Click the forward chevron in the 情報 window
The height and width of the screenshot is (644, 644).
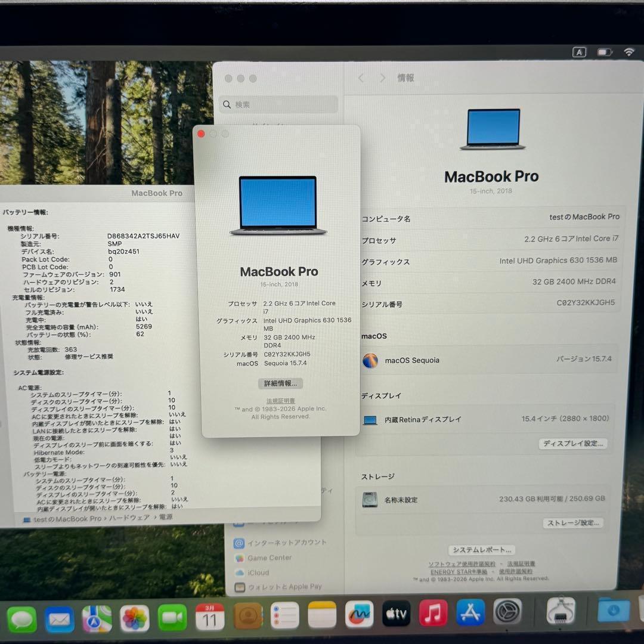click(x=382, y=78)
